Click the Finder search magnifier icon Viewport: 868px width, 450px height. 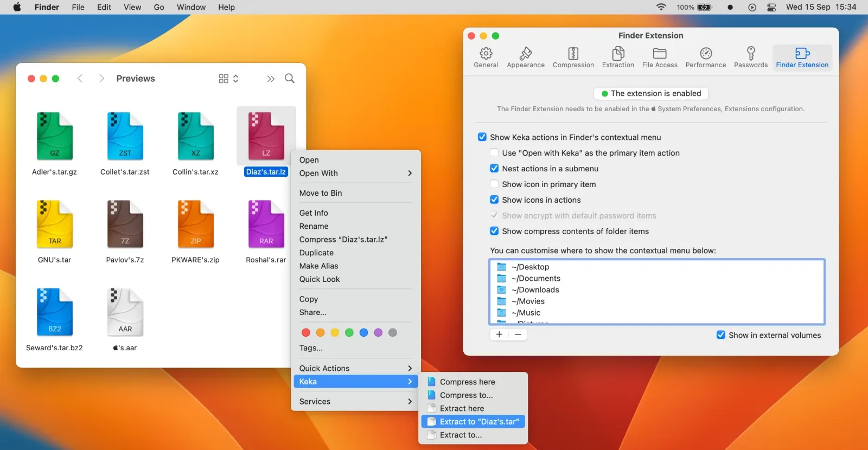coord(290,79)
